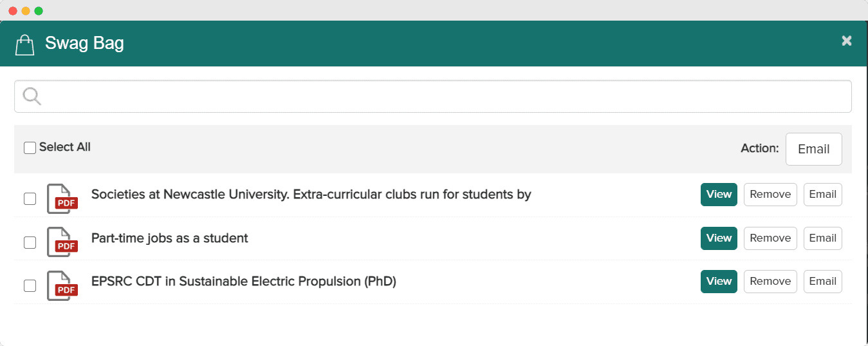View the Part-time jobs as a student PDF
868x346 pixels.
coord(719,238)
